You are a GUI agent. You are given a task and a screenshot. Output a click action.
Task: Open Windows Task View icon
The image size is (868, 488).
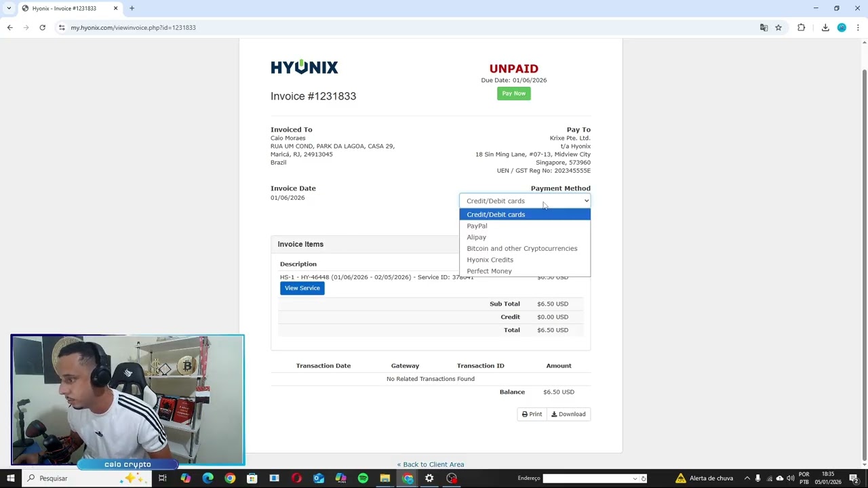click(x=163, y=479)
